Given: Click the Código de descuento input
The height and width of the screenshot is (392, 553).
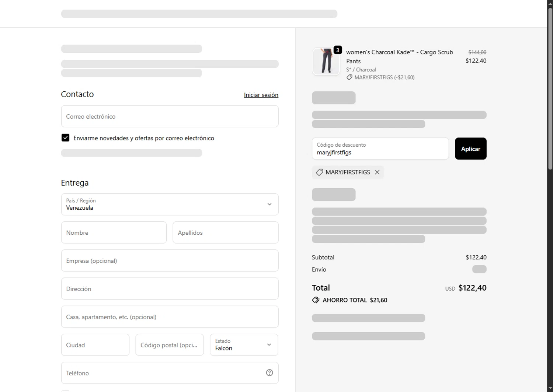Looking at the screenshot, I should tap(380, 149).
